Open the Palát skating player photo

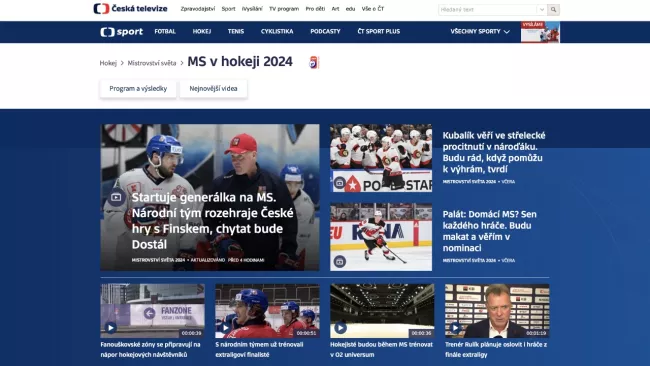pyautogui.click(x=381, y=237)
